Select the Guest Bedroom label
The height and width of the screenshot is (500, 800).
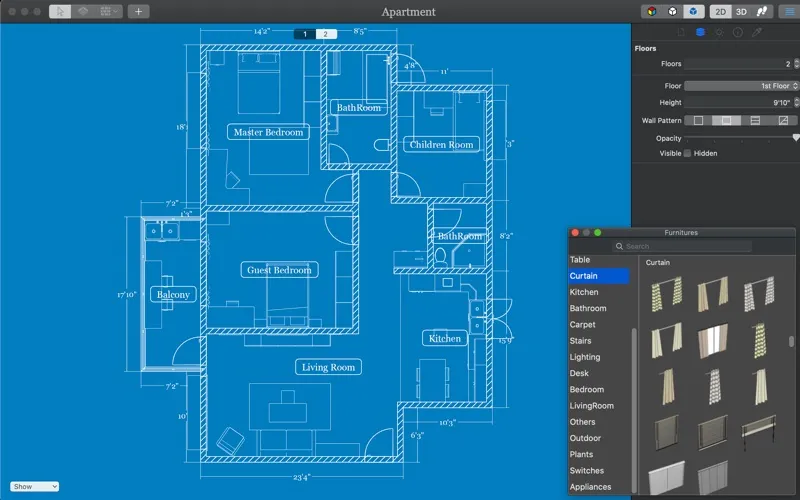280,270
